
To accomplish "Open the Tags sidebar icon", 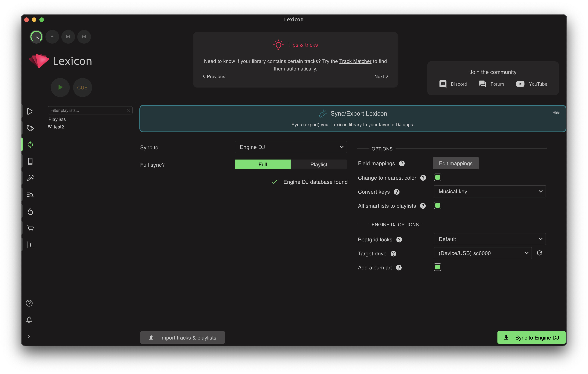I will point(30,128).
